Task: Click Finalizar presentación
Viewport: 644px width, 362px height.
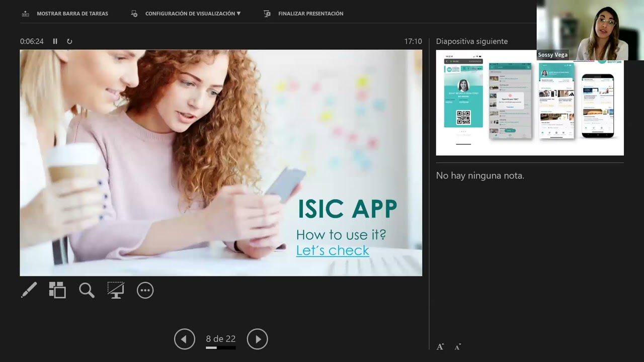Action: 303,14
